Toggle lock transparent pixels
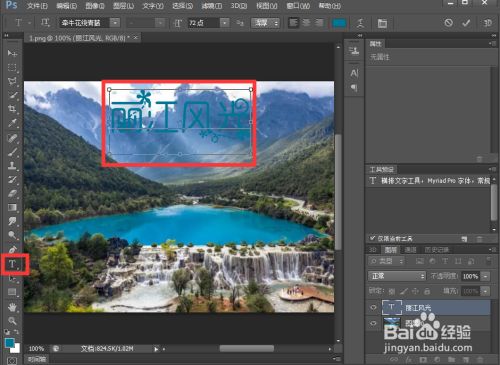This screenshot has height=365, width=500. tap(392, 291)
